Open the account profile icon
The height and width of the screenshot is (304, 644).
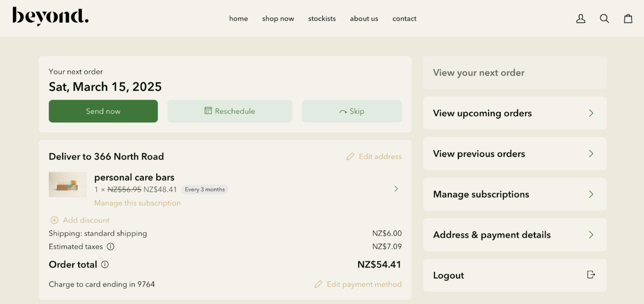pos(581,19)
